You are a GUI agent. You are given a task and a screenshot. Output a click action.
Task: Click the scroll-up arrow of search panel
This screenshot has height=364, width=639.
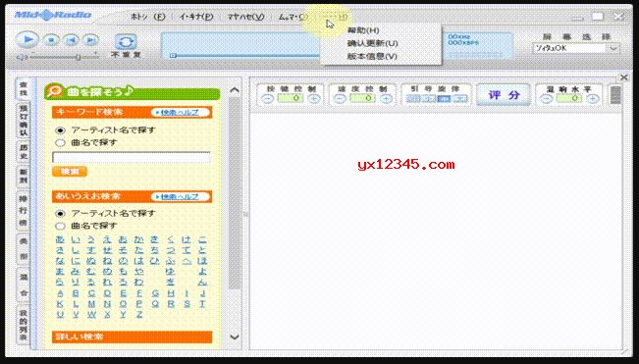[x=235, y=90]
